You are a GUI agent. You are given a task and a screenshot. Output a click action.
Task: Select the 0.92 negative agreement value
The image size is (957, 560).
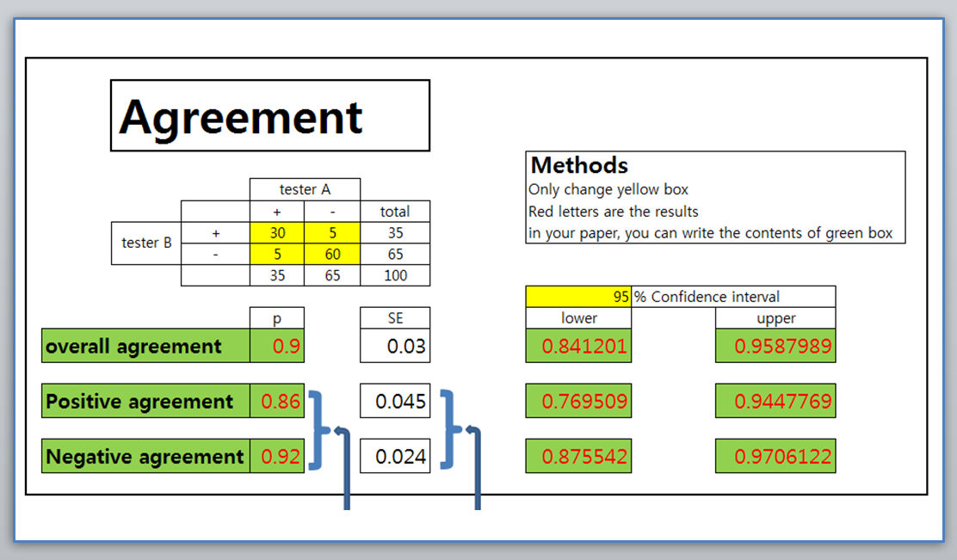281,456
